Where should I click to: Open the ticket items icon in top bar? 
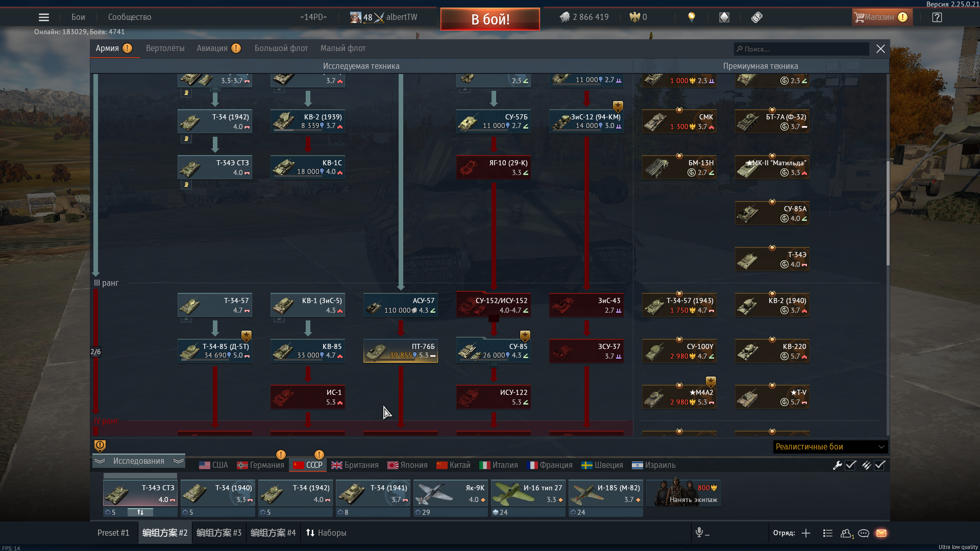click(x=757, y=17)
